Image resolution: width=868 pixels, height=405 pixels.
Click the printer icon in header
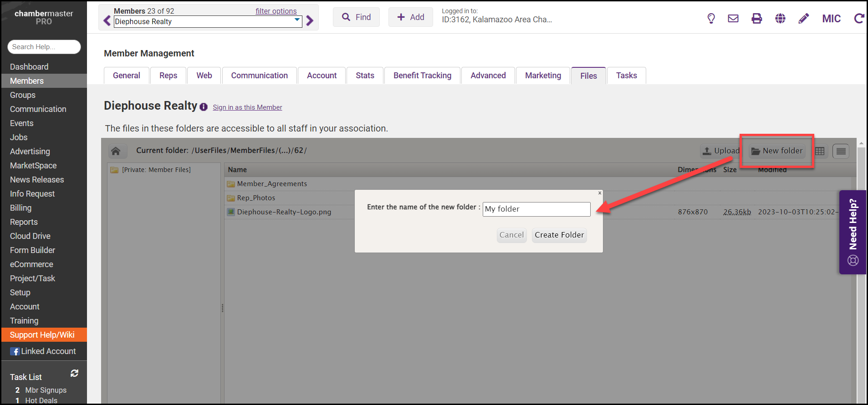tap(756, 19)
